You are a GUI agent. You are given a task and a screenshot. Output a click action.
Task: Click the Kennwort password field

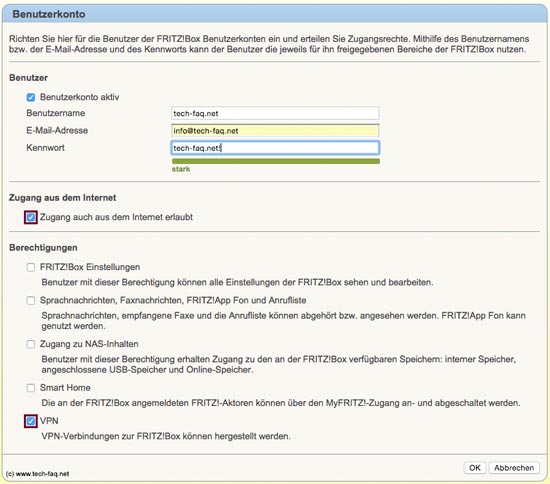point(275,148)
